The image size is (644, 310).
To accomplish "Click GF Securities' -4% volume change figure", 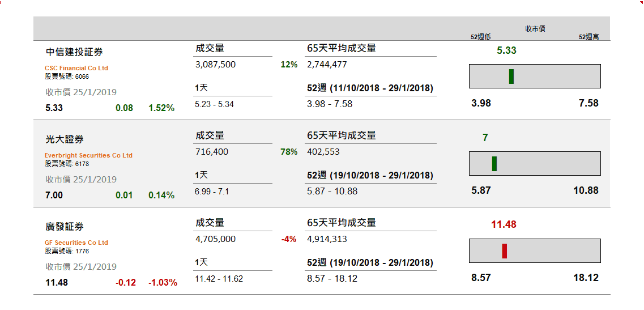I will pyautogui.click(x=289, y=239).
